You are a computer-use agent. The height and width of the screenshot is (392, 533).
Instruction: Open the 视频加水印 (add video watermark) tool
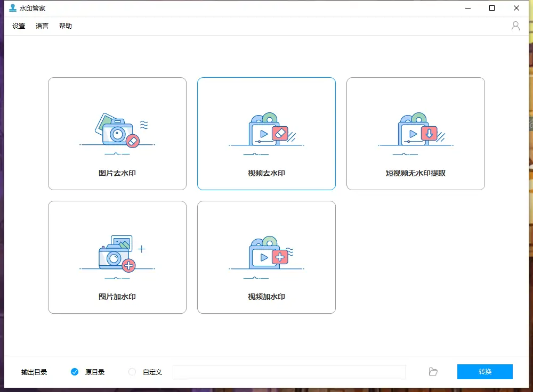[266, 257]
